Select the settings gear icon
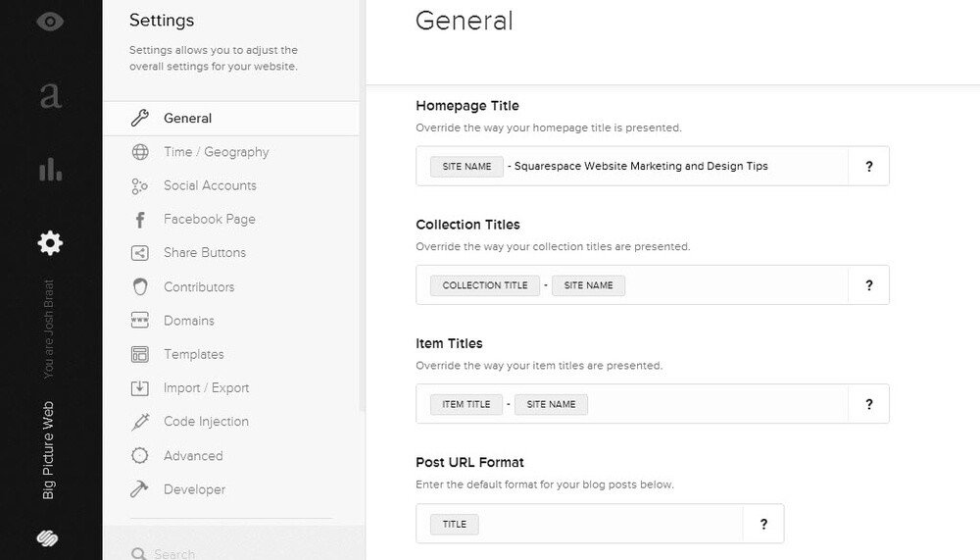The height and width of the screenshot is (560, 980). [x=50, y=243]
